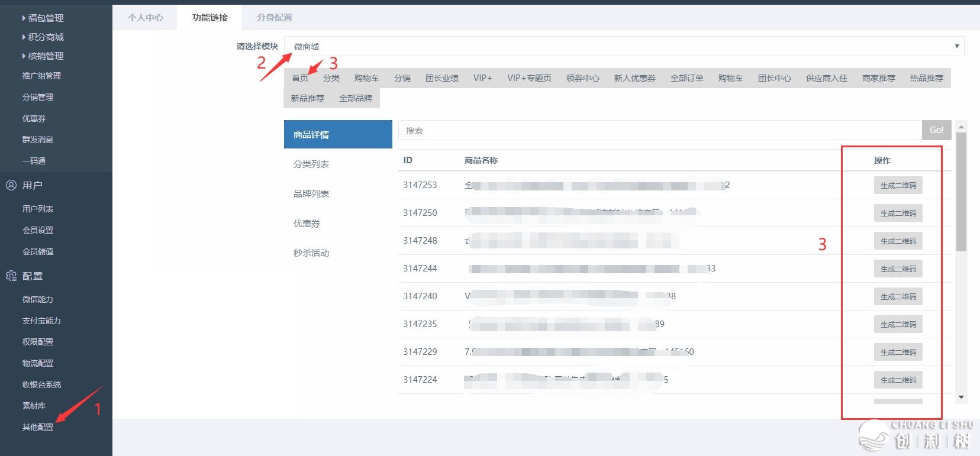Choose the 商品详情 category tab

pos(338,134)
